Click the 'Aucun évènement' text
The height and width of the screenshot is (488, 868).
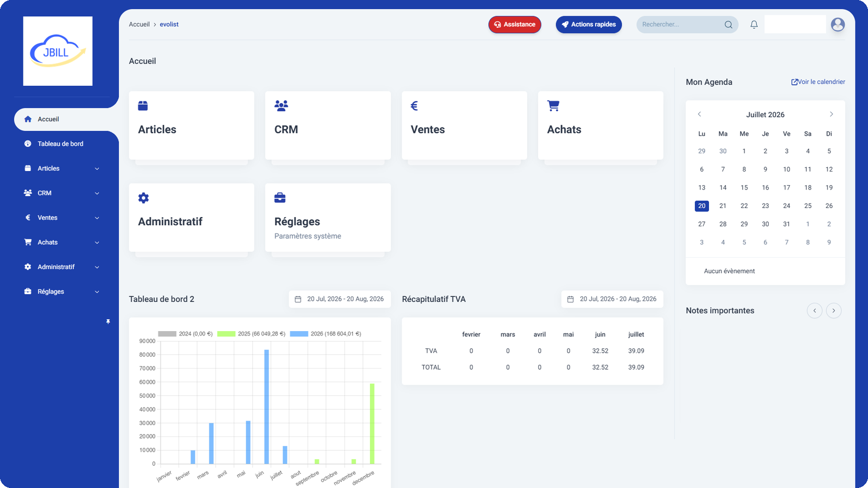(x=729, y=271)
